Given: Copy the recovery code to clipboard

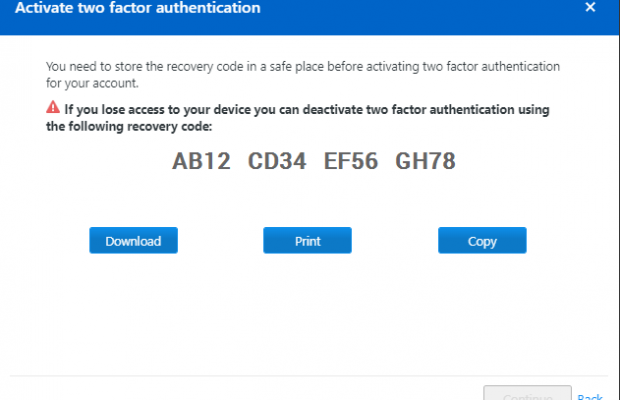Looking at the screenshot, I should (482, 241).
